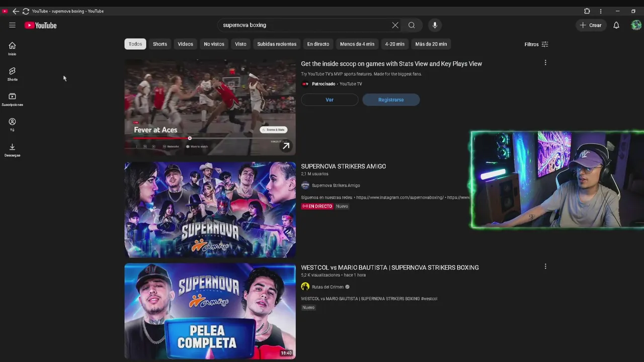Open Filtros search filters
Screen dimensions: 644x362
[x=536, y=44]
